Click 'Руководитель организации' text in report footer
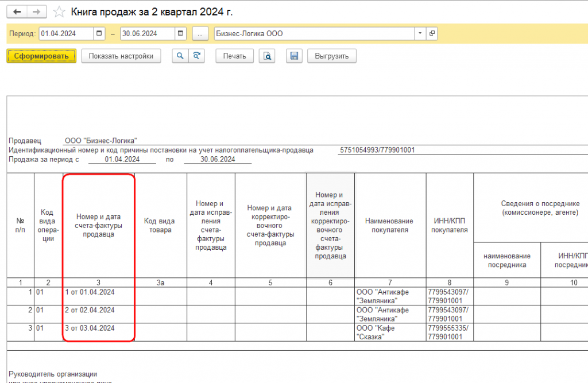This screenshot has width=588, height=383. pyautogui.click(x=53, y=374)
